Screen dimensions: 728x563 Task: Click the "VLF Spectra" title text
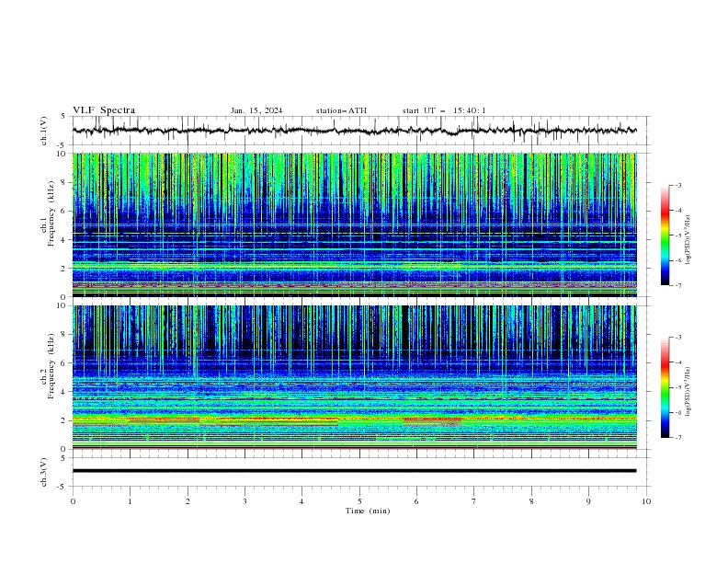pyautogui.click(x=104, y=110)
